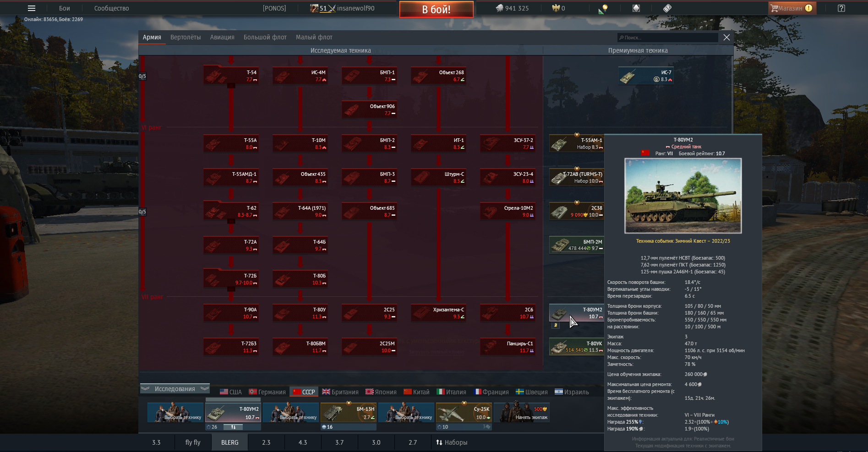Open the Battle Pass BP icon
Viewport: 868px width, 452px height.
click(667, 8)
